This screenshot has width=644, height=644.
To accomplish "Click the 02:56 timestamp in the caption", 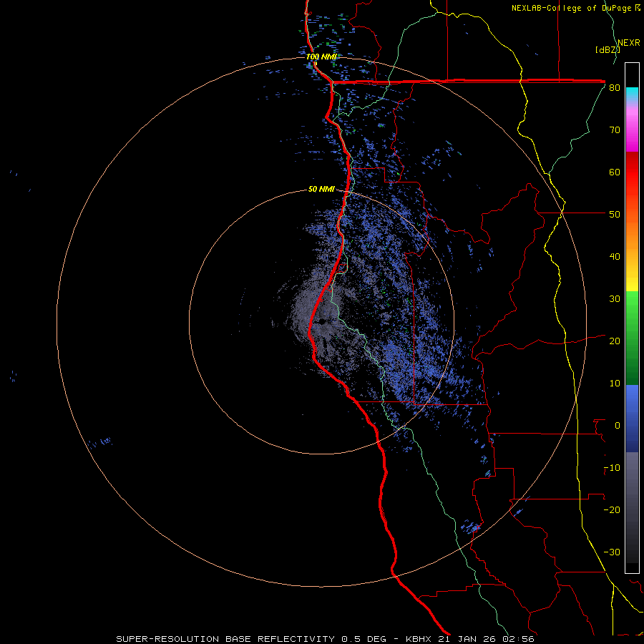I will pyautogui.click(x=519, y=639).
